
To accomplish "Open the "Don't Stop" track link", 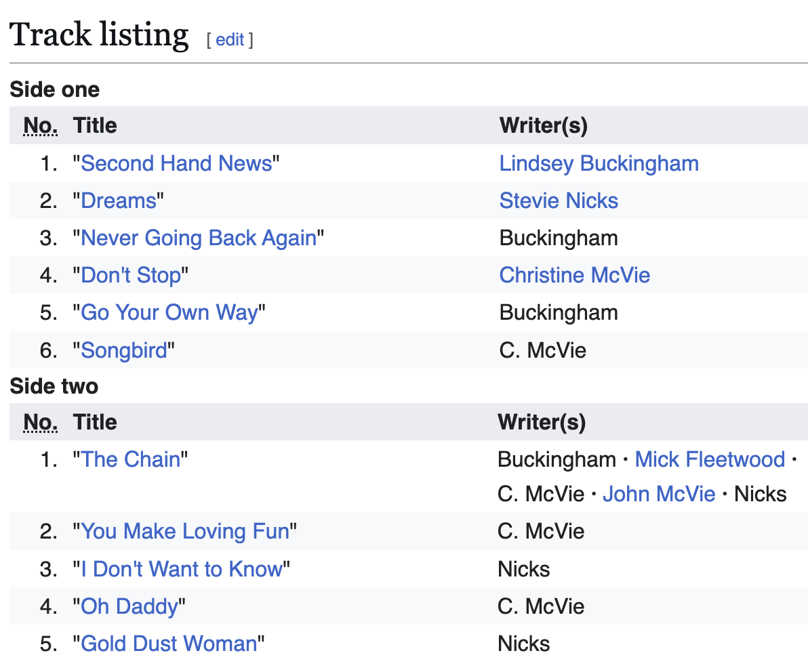I will point(131,275).
